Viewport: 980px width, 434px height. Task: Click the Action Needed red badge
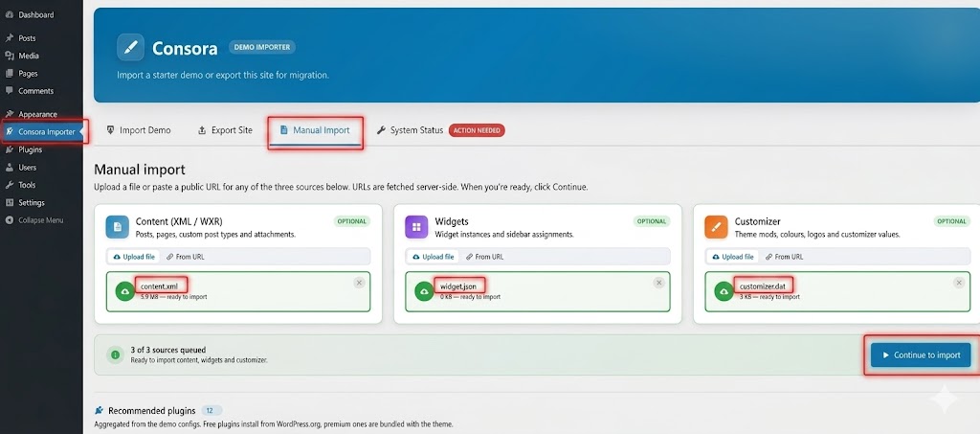pyautogui.click(x=477, y=130)
